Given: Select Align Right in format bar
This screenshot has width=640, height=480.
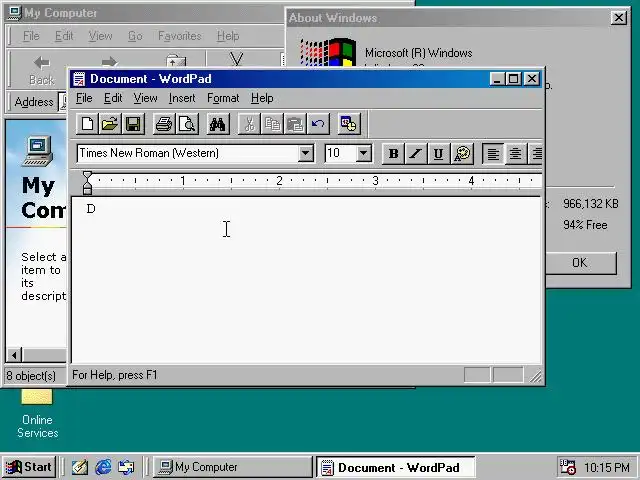Looking at the screenshot, I should click(x=536, y=153).
